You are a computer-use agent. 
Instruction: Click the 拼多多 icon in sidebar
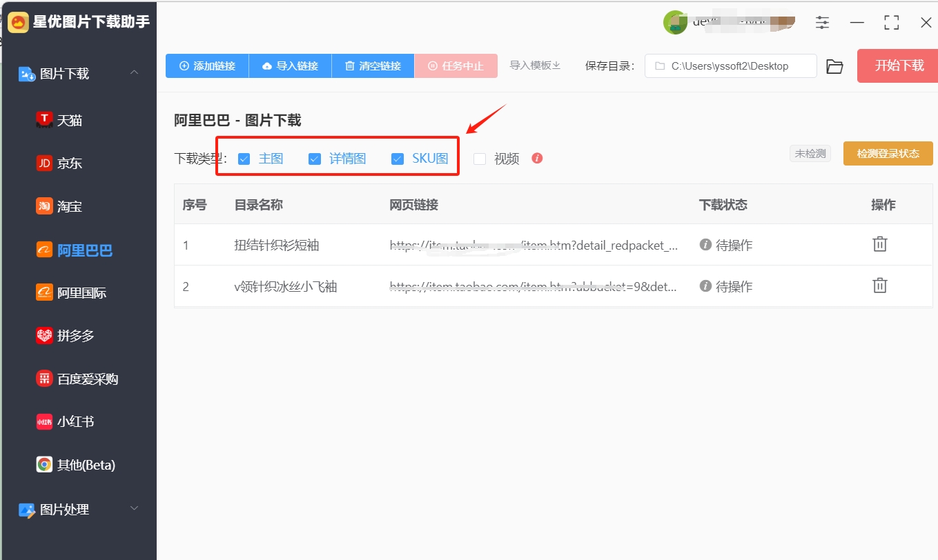tap(44, 336)
